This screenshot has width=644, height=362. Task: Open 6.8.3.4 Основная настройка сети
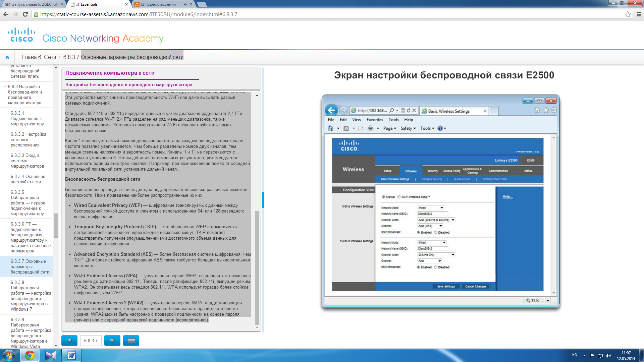pos(27,179)
